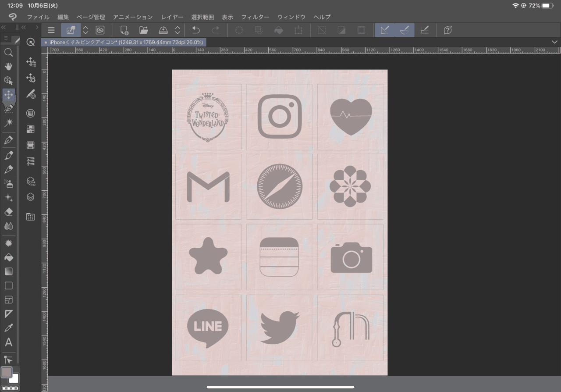Toggle Snap to Special Ruler

[x=405, y=30]
